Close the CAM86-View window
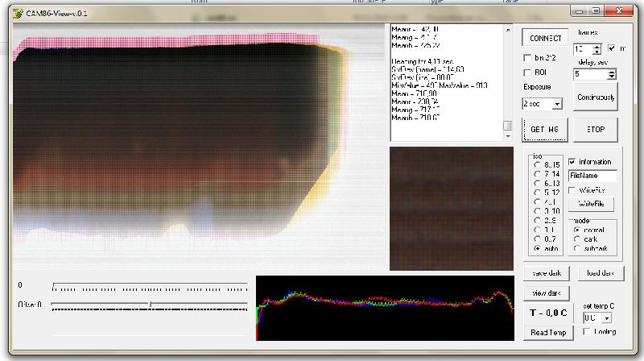Image resolution: width=644 pixels, height=361 pixels. click(618, 11)
